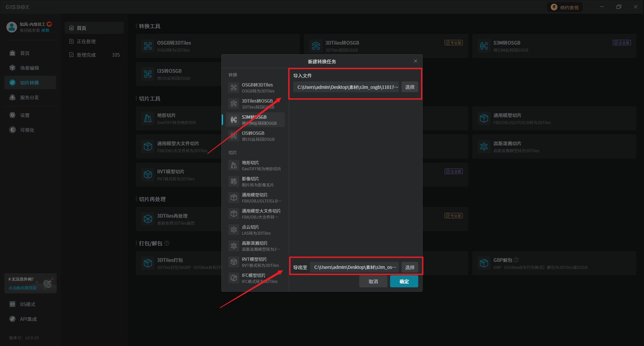Open the 处理完成 task list
Screen dimensions: 644x346
tap(86, 55)
